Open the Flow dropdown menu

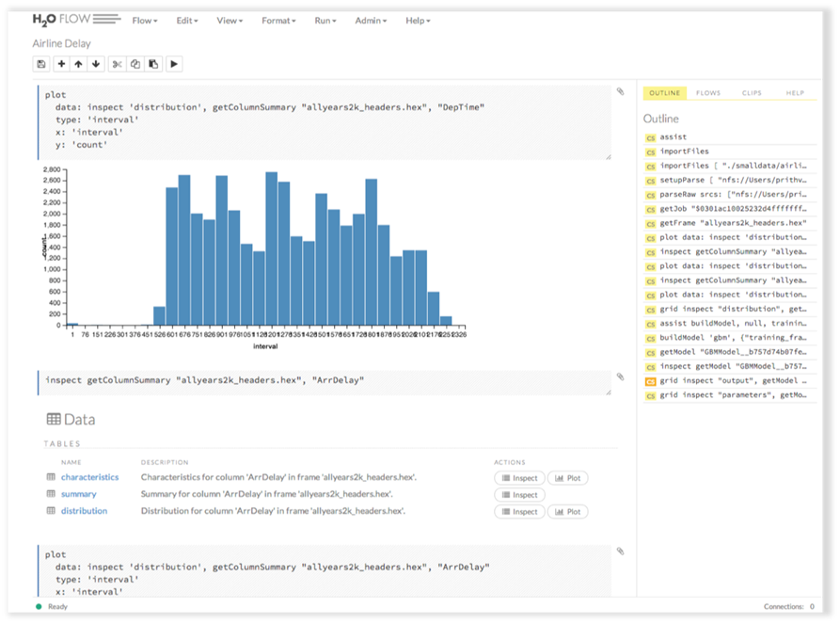coord(144,21)
